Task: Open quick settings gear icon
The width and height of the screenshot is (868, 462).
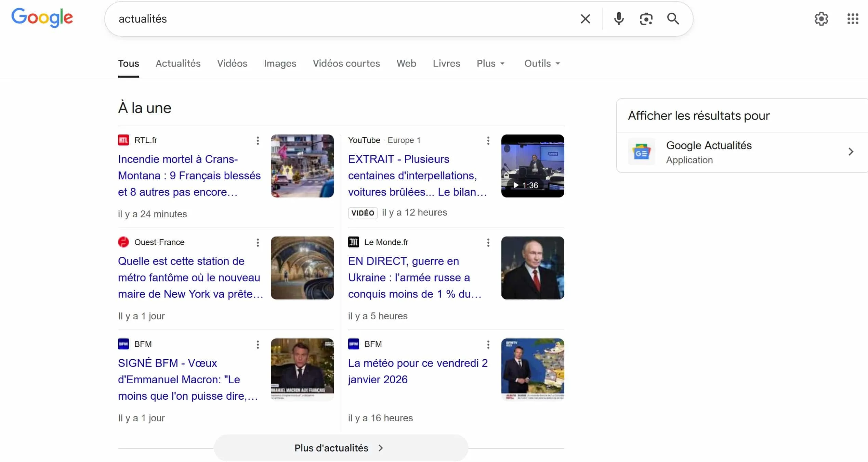Action: pos(821,19)
